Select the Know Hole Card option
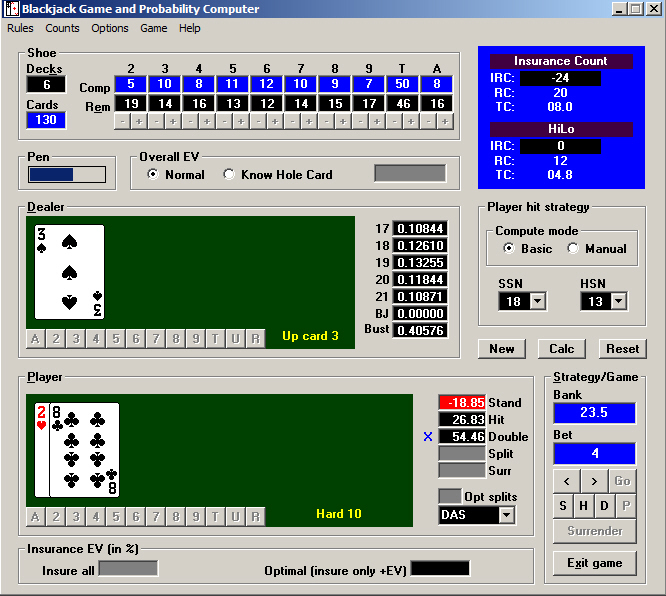 click(x=229, y=174)
